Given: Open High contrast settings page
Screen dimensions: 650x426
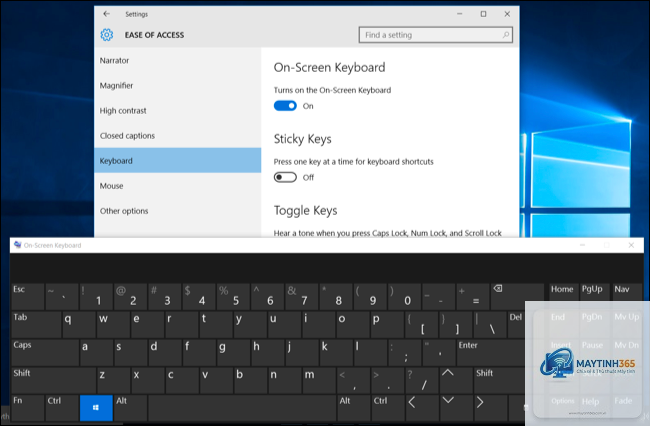Looking at the screenshot, I should (177, 111).
